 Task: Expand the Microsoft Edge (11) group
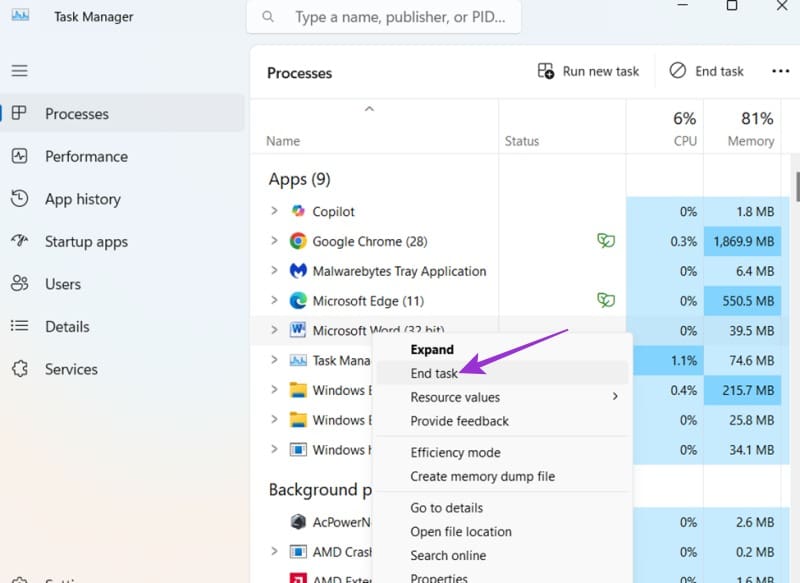click(274, 300)
